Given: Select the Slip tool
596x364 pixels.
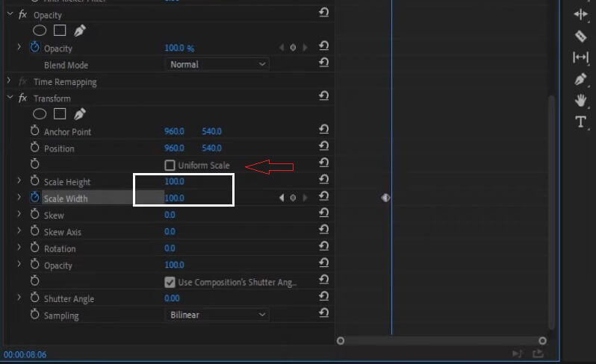Looking at the screenshot, I should pos(580,57).
